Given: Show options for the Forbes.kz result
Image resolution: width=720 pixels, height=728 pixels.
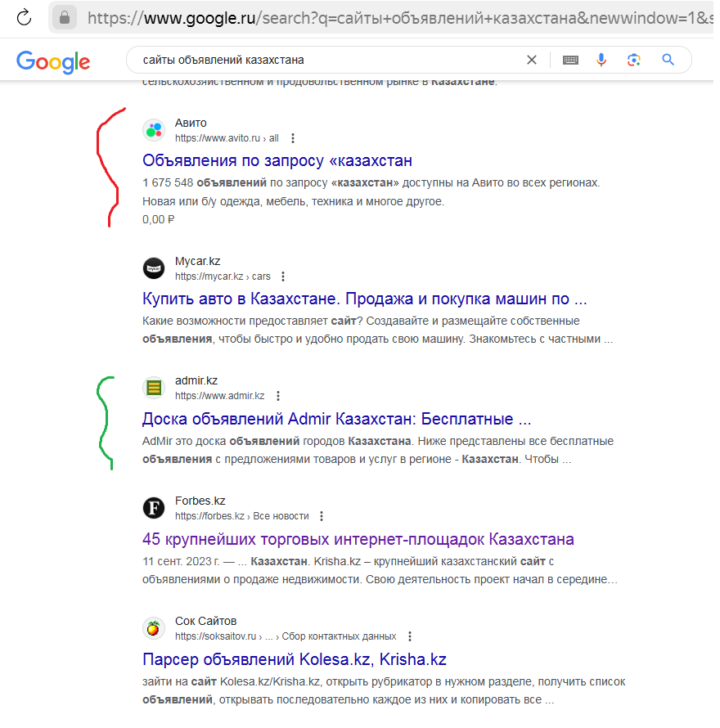Looking at the screenshot, I should click(322, 516).
